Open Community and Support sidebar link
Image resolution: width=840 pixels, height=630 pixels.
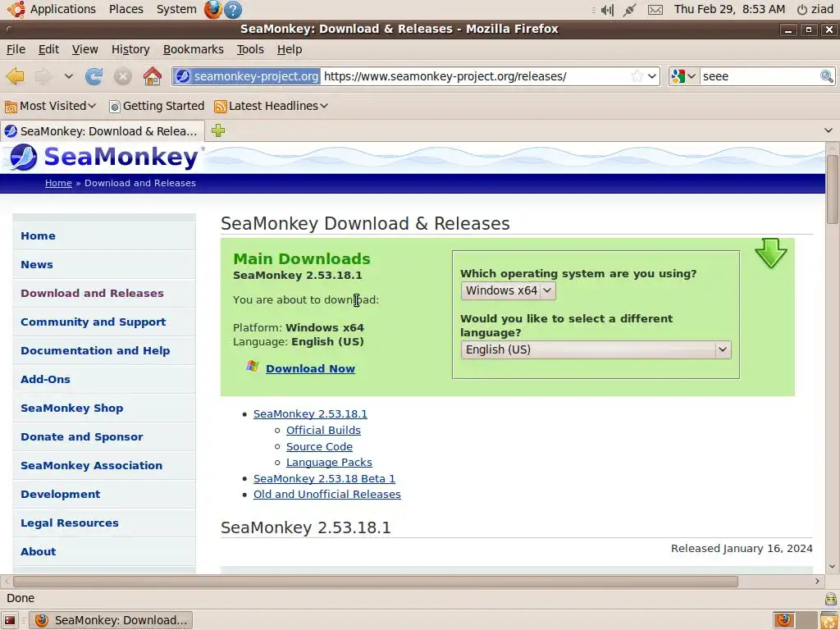pos(94,322)
